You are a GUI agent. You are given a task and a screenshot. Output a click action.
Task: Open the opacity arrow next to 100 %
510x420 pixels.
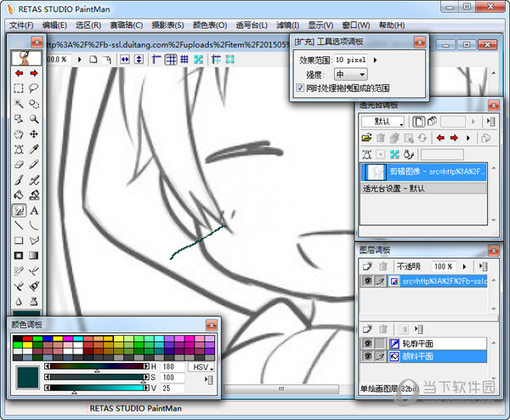(x=464, y=266)
